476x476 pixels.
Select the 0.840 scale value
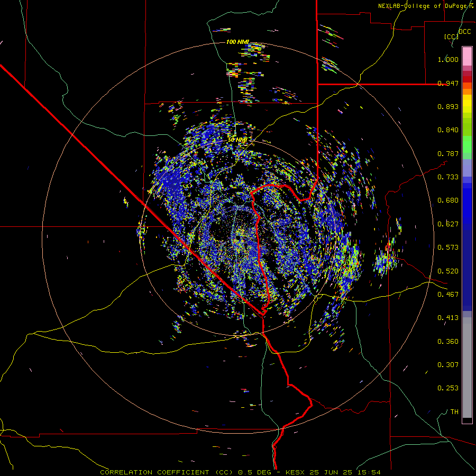pos(448,130)
